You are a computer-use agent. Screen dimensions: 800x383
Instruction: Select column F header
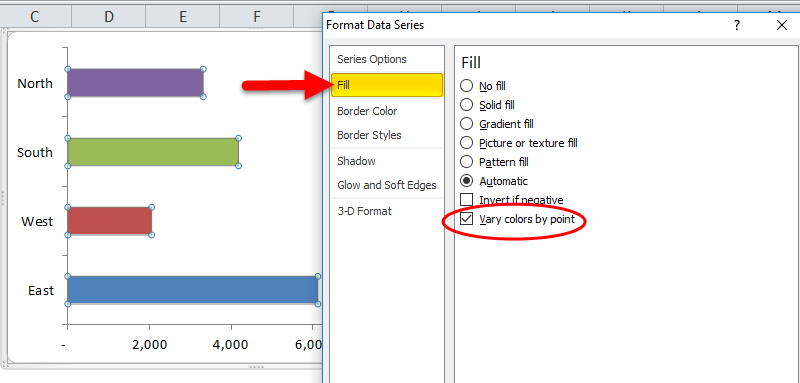click(x=257, y=17)
